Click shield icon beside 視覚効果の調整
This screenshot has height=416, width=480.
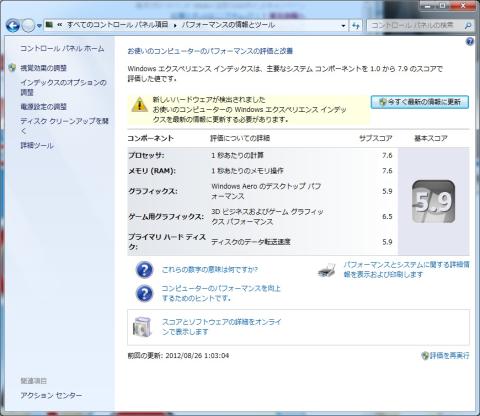tap(12, 68)
